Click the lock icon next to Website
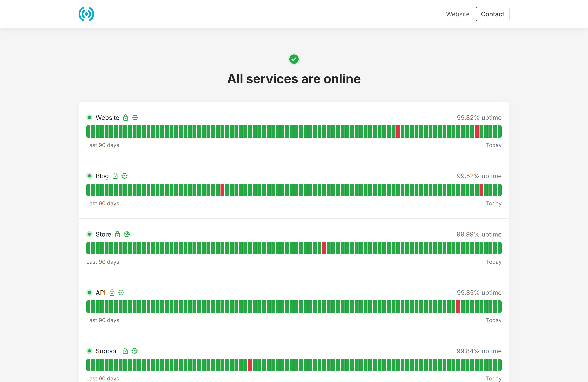 pos(125,117)
